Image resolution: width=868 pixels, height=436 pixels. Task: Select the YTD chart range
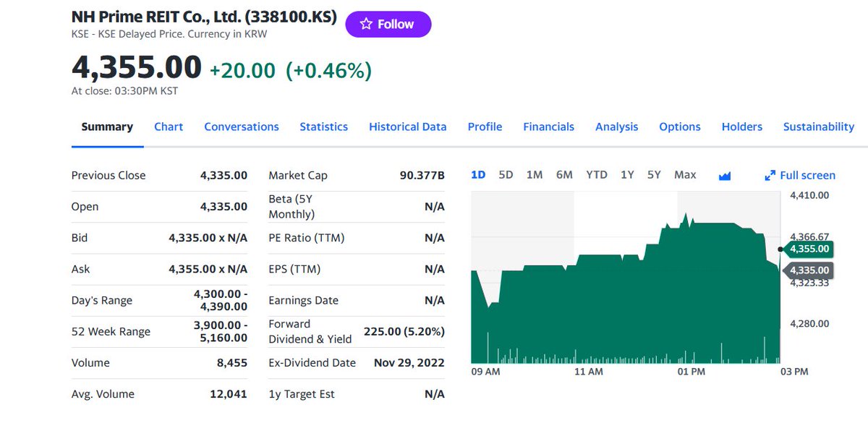point(597,175)
